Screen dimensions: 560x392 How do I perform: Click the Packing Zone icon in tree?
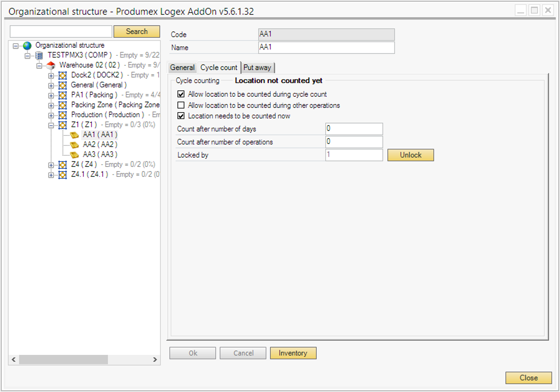63,105
